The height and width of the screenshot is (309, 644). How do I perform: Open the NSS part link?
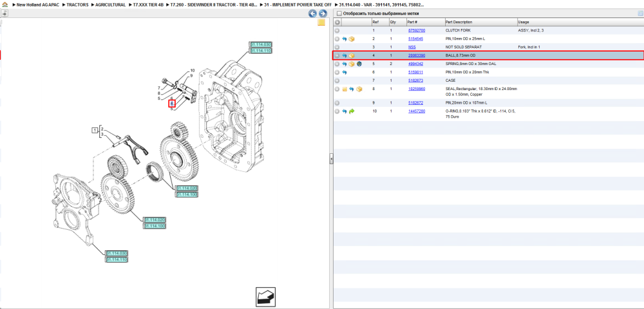(x=412, y=47)
